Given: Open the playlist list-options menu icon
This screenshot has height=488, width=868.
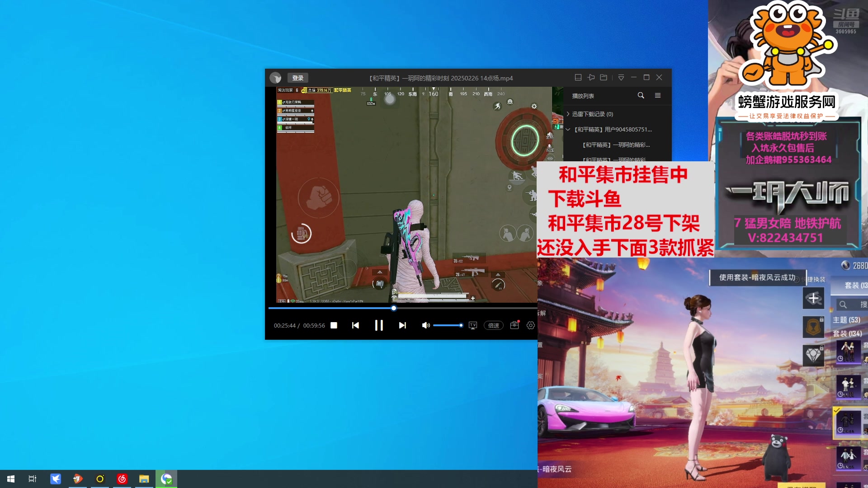Looking at the screenshot, I should (658, 95).
